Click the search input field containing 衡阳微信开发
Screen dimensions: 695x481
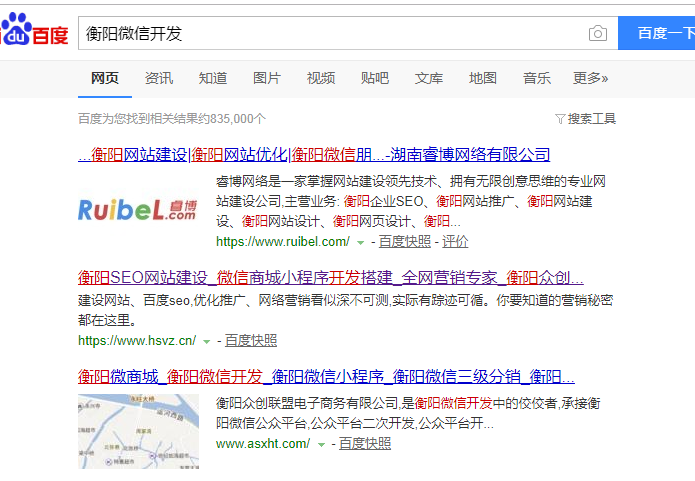point(330,33)
